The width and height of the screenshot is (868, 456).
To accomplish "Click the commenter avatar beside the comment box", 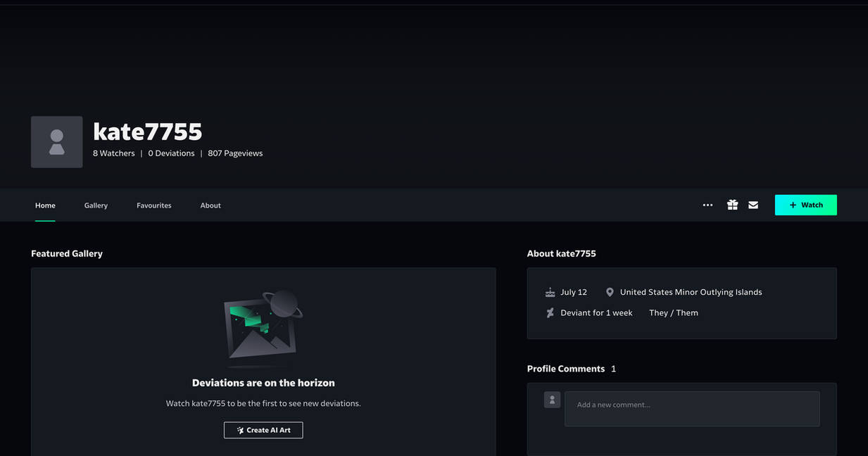I will click(553, 400).
